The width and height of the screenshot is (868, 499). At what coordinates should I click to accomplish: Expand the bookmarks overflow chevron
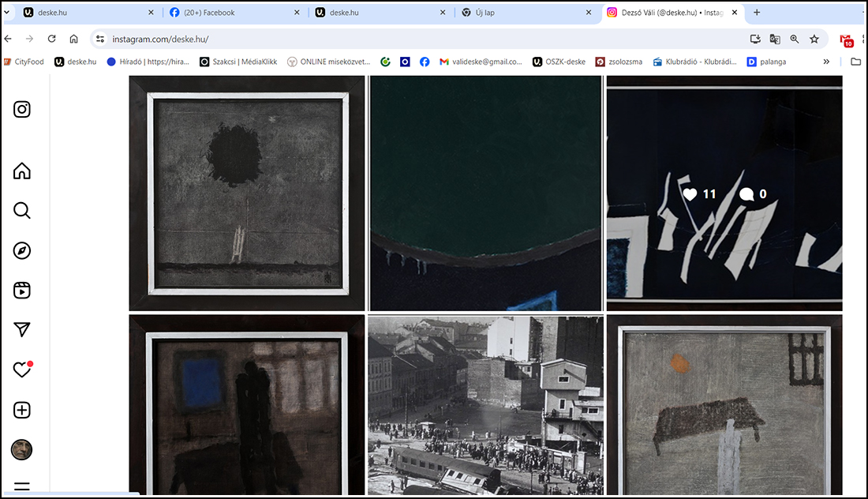pyautogui.click(x=826, y=62)
